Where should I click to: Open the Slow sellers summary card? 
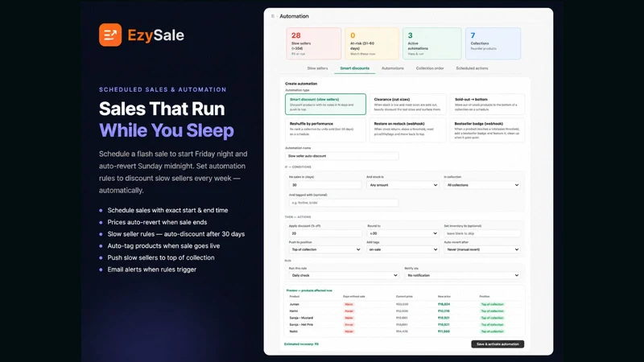point(314,43)
